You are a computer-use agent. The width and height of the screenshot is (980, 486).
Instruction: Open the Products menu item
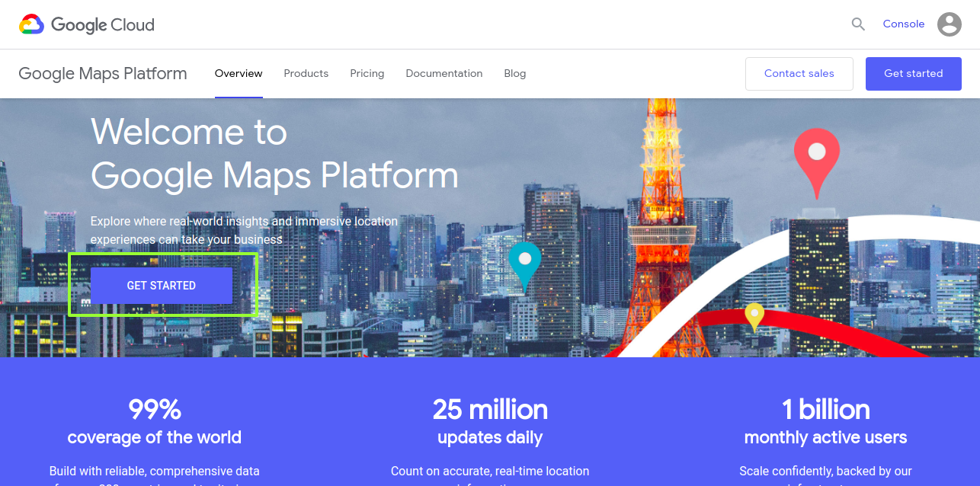pos(306,74)
